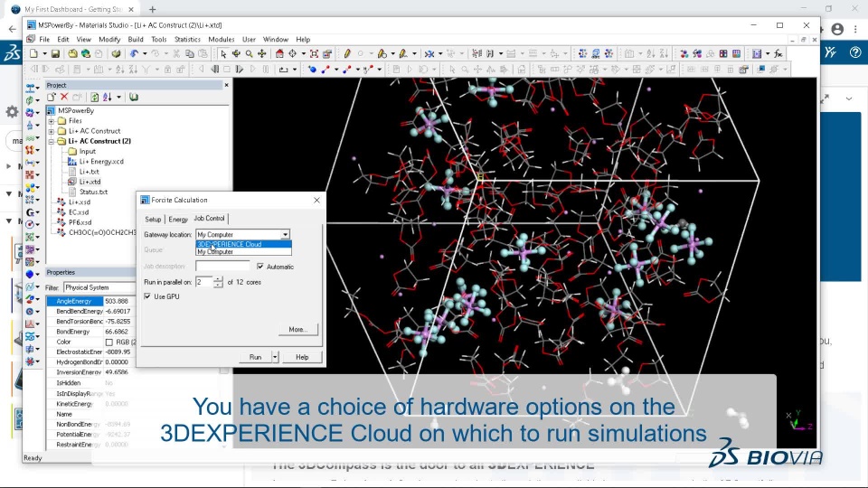Collapse the Li+ AC Construct (2) folder node
The height and width of the screenshot is (488, 868).
coord(52,141)
